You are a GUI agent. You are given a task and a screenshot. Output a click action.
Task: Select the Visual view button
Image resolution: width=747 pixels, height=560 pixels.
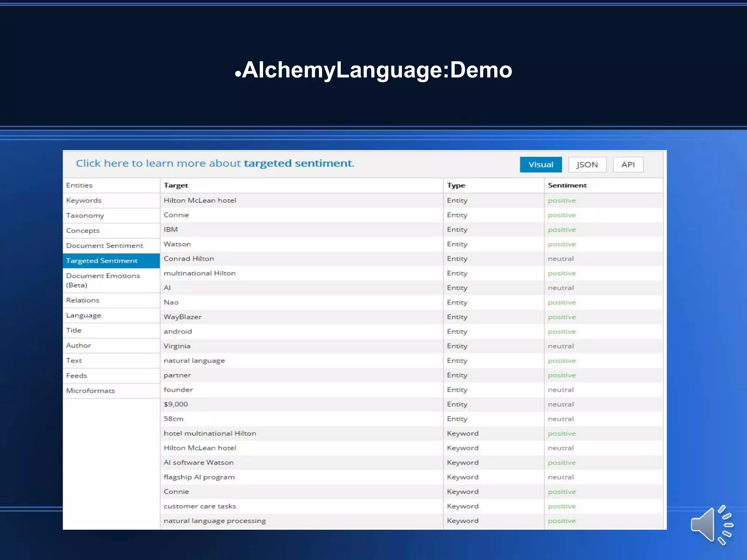pos(541,164)
